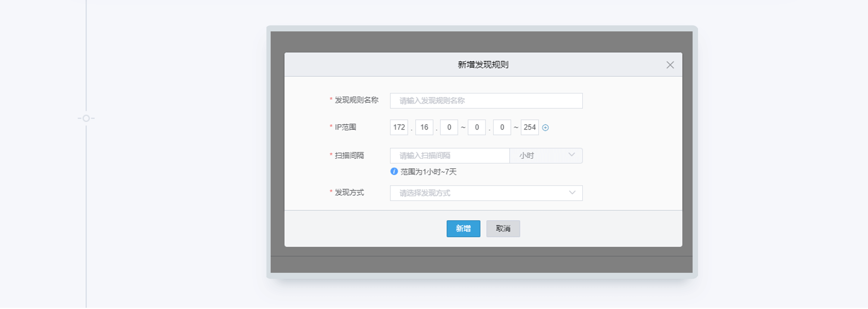Click the 发现规则名称 field label
This screenshot has height=309, width=868.
(356, 100)
